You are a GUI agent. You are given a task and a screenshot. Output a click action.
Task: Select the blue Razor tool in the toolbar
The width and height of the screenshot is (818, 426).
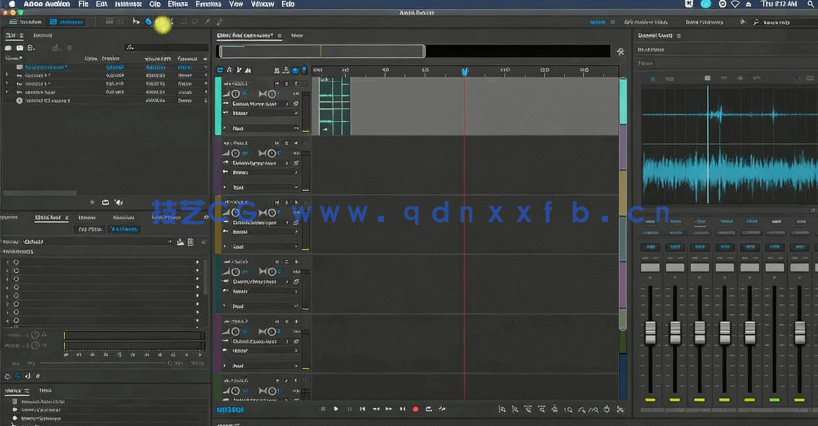click(149, 21)
